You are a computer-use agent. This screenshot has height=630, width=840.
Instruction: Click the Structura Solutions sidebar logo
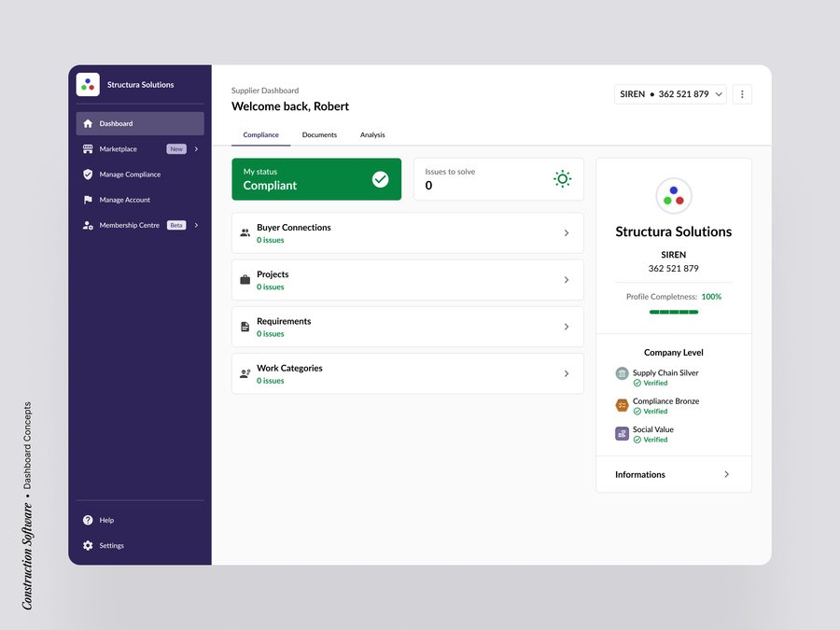[x=88, y=84]
